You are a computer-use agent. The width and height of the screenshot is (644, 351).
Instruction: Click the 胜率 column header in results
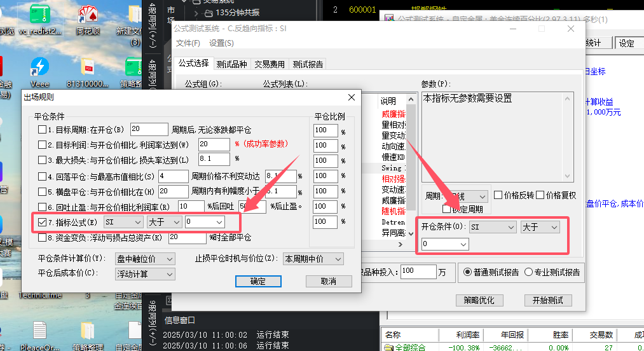[x=551, y=335]
